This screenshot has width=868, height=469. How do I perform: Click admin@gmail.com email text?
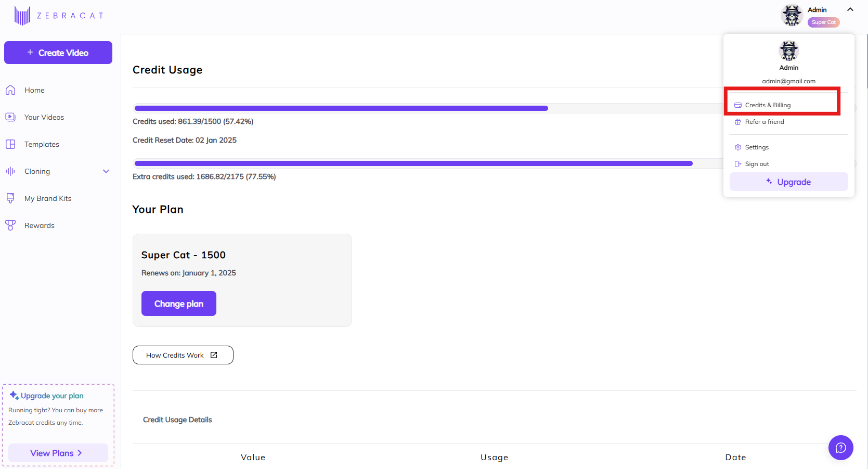pyautogui.click(x=789, y=81)
